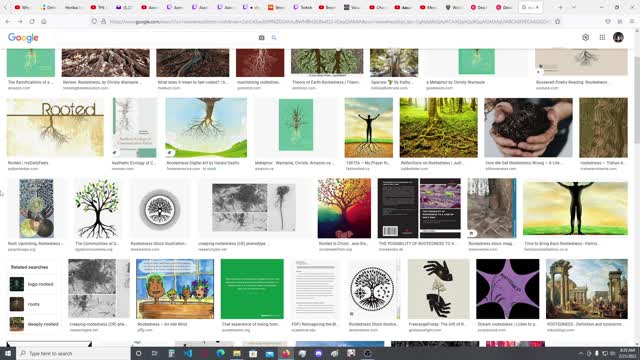Open the silhouette with raised arms on soil image
Screen dimensions: 640x360
[369, 127]
